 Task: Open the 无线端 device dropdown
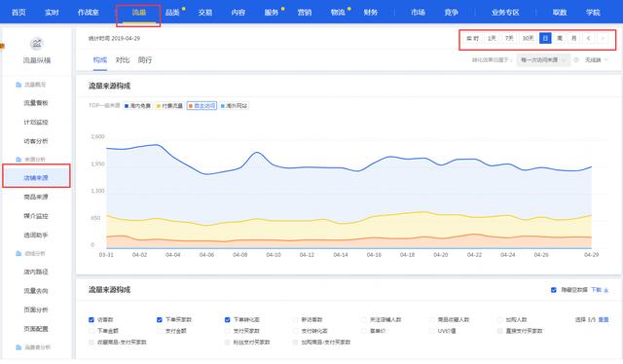tap(596, 60)
